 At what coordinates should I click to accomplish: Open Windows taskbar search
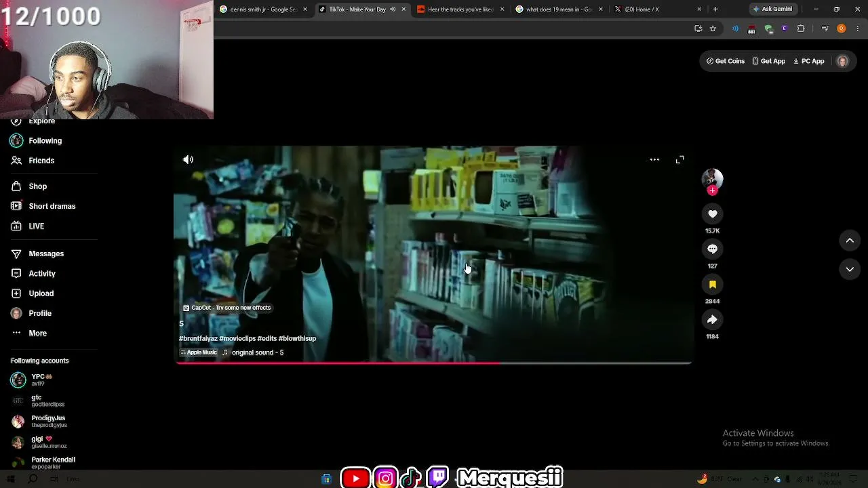32,479
